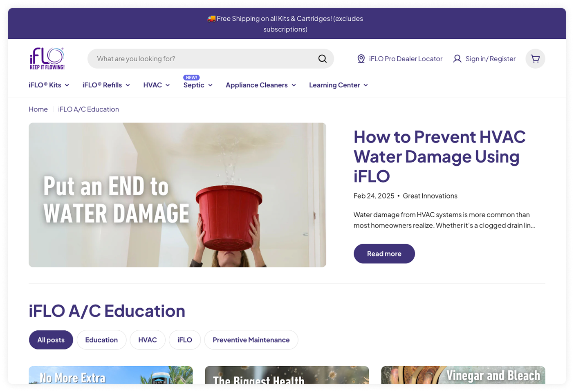Select the All posts filter
The height and width of the screenshot is (392, 574).
coord(51,340)
